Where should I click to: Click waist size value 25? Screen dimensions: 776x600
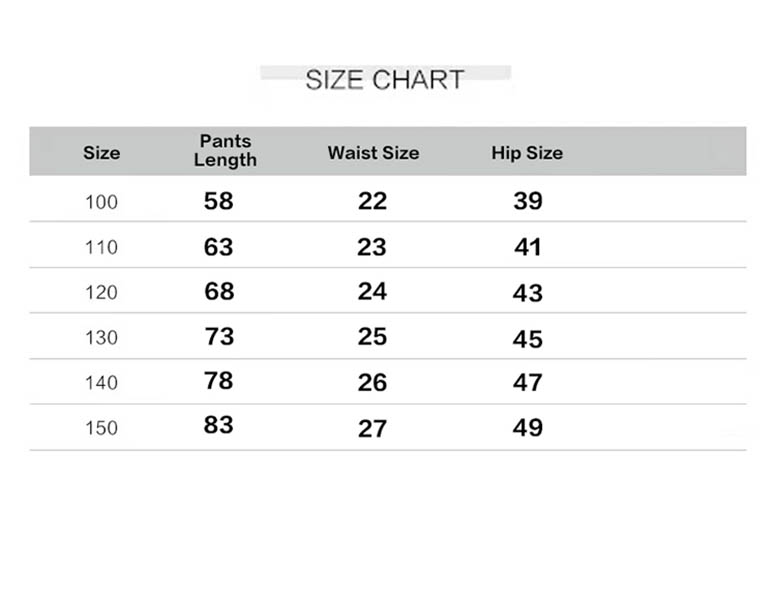pyautogui.click(x=372, y=337)
